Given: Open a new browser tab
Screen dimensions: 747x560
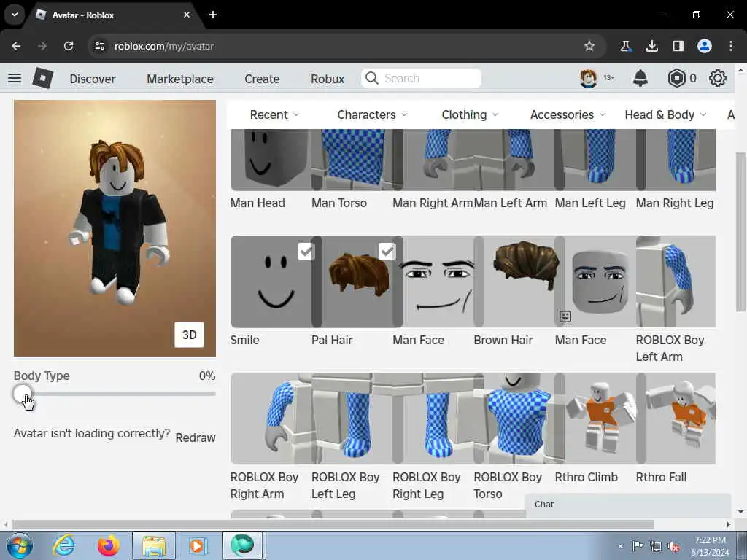Looking at the screenshot, I should coord(213,15).
